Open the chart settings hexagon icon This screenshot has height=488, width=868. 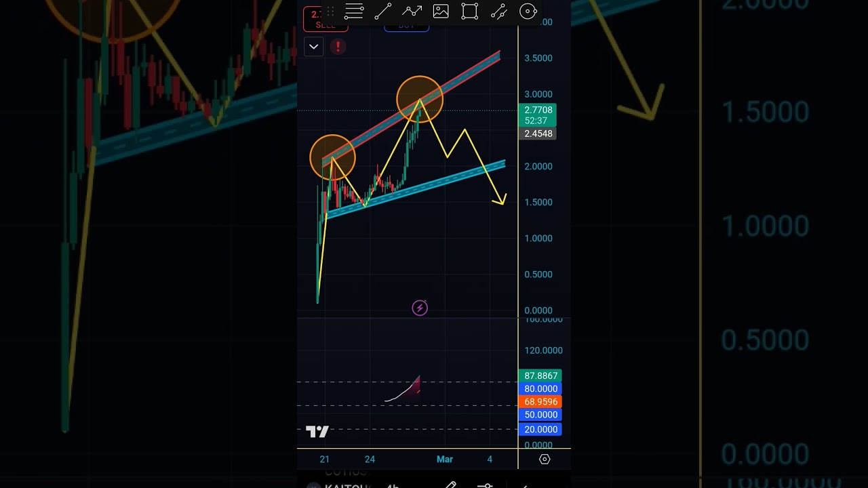click(x=545, y=459)
